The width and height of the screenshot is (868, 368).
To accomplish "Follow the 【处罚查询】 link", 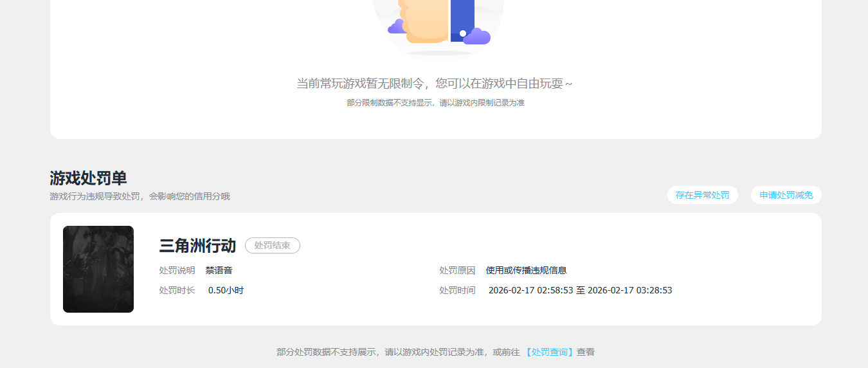I will 549,352.
